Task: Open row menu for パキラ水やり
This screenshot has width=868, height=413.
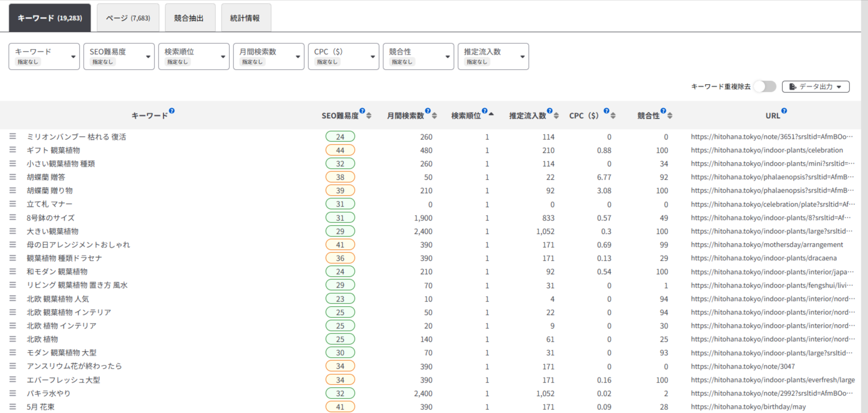Action: coord(12,393)
